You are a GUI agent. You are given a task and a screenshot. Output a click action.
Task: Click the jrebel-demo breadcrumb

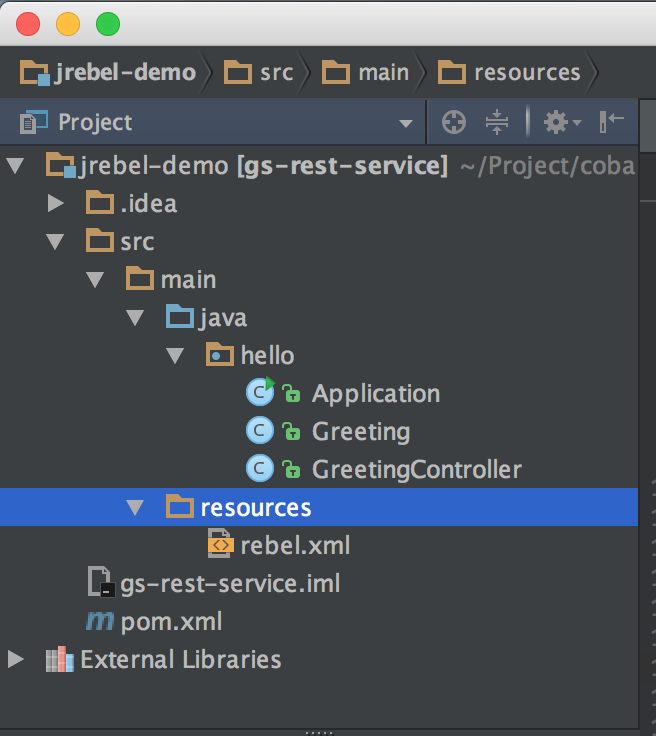pos(110,73)
